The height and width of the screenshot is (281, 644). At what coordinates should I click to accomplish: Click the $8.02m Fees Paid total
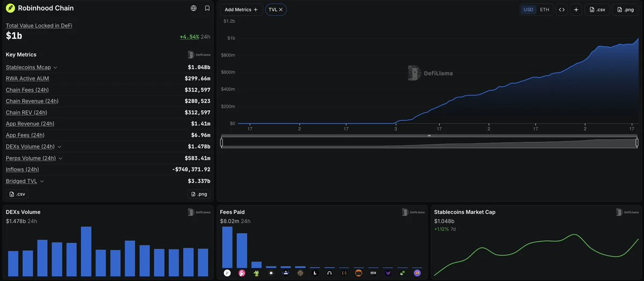[x=229, y=221]
